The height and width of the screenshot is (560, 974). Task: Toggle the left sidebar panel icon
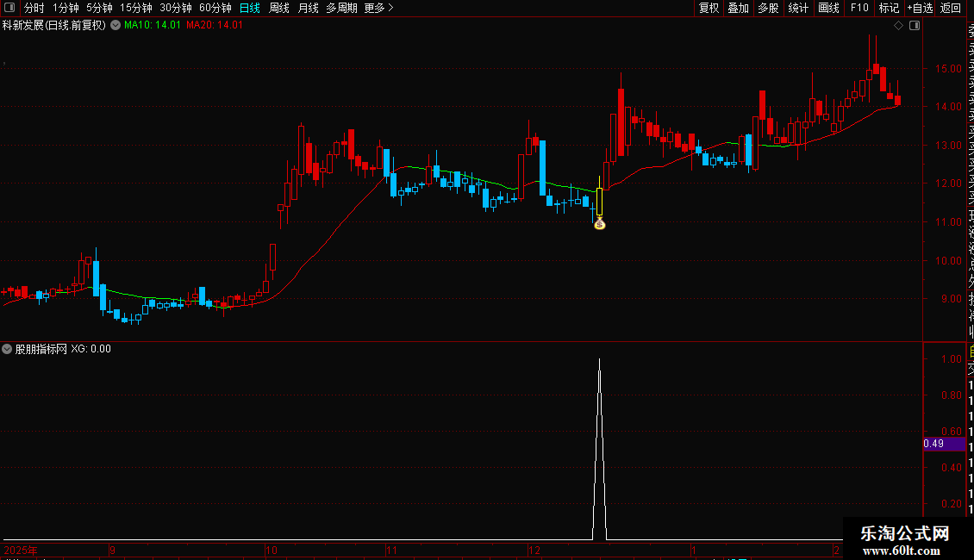pyautogui.click(x=9, y=8)
